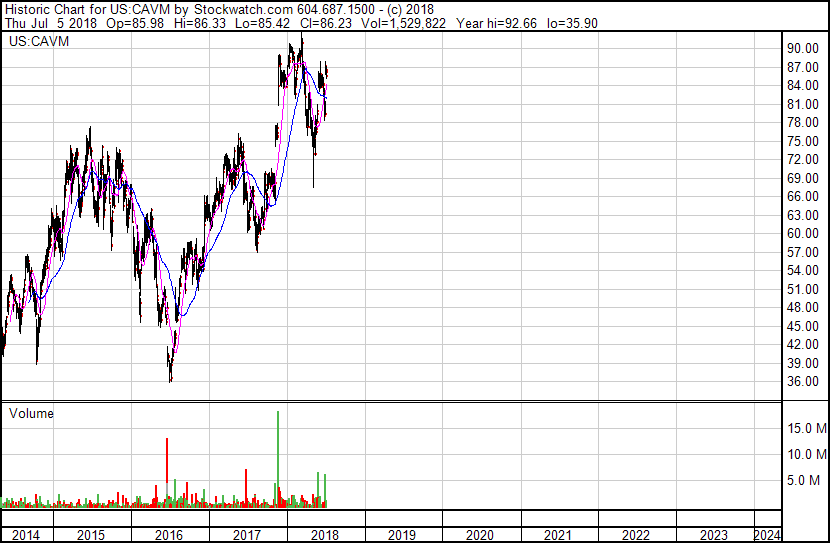The height and width of the screenshot is (543, 830).
Task: Click the 10.0 M volume axis label
Action: click(x=807, y=454)
